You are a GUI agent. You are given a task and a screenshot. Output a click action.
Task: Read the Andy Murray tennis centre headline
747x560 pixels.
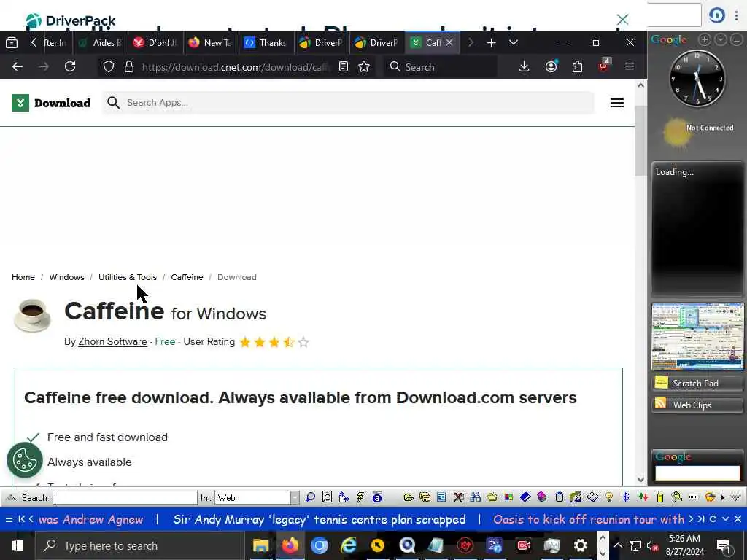[x=320, y=519]
